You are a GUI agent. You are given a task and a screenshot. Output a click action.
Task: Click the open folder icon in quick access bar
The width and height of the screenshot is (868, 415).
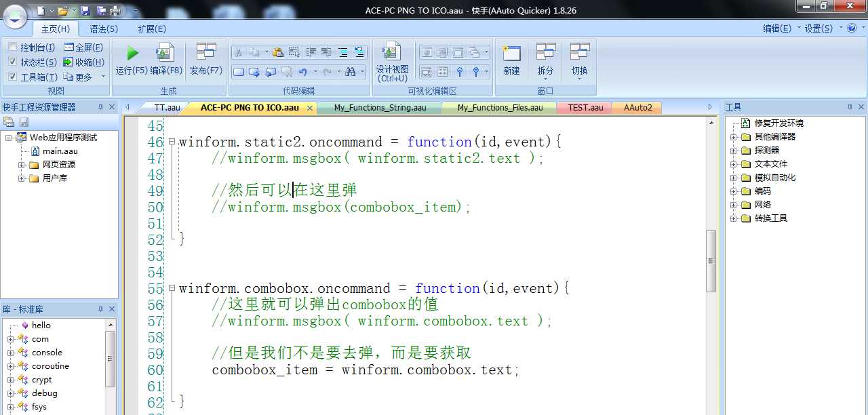pyautogui.click(x=62, y=10)
